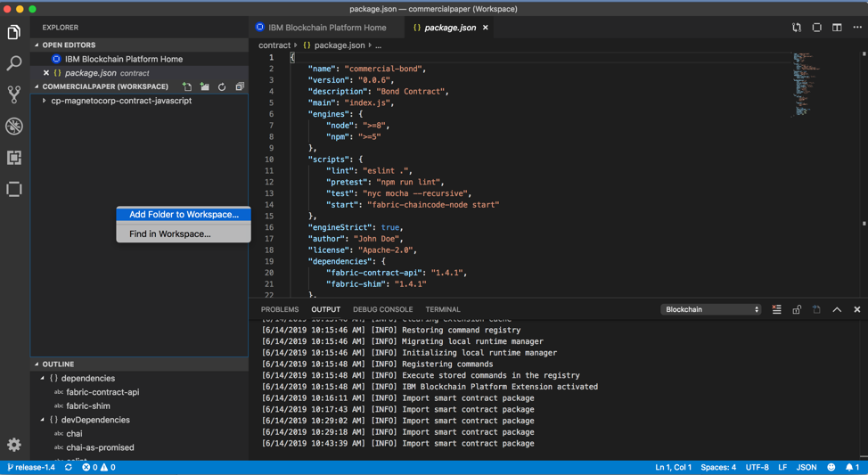Open the output log in editor
Viewport: 868px width, 475px height.
coord(816,309)
